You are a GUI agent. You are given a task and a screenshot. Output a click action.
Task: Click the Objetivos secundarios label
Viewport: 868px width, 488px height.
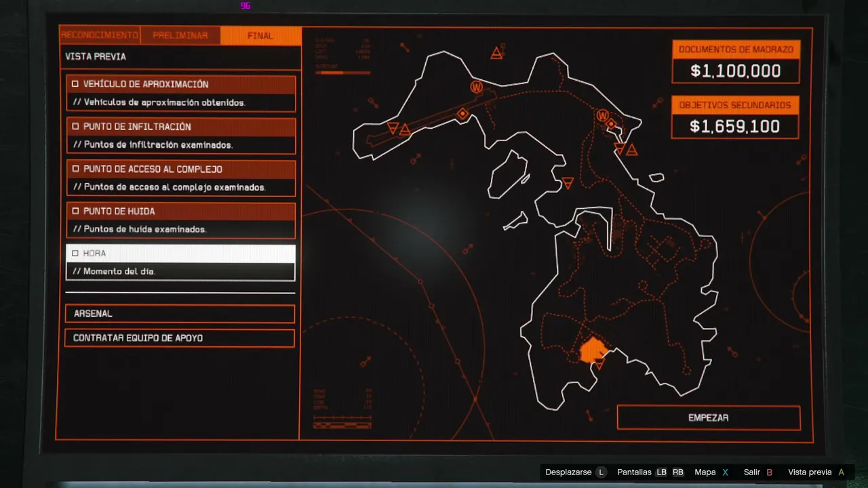[735, 105]
